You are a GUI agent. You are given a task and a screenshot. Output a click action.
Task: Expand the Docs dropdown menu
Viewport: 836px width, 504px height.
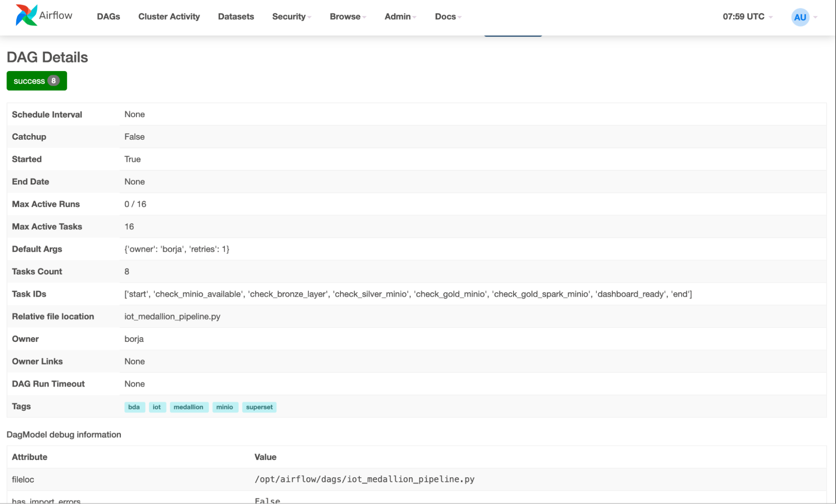point(448,17)
